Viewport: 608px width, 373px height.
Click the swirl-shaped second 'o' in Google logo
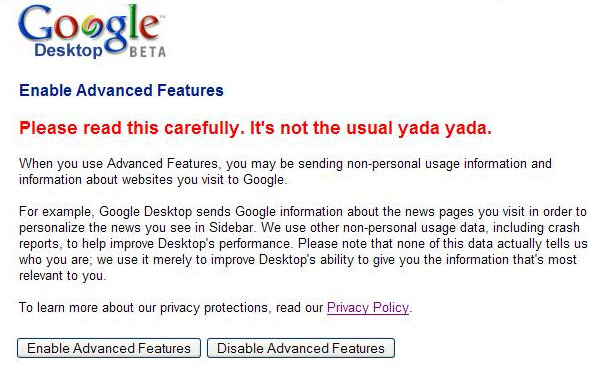[x=93, y=27]
